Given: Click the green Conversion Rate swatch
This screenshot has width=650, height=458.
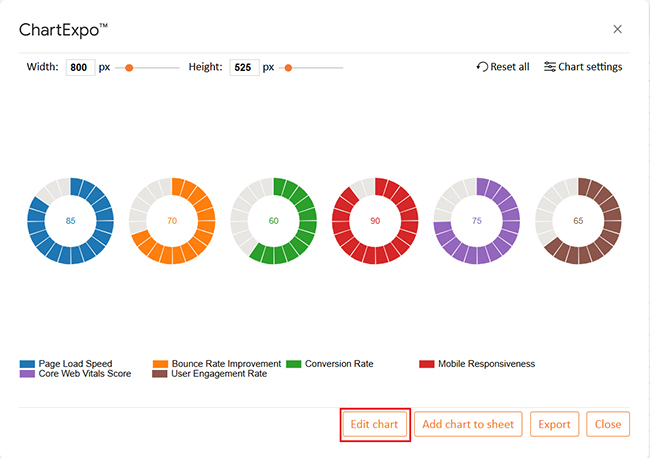Looking at the screenshot, I should pyautogui.click(x=293, y=364).
